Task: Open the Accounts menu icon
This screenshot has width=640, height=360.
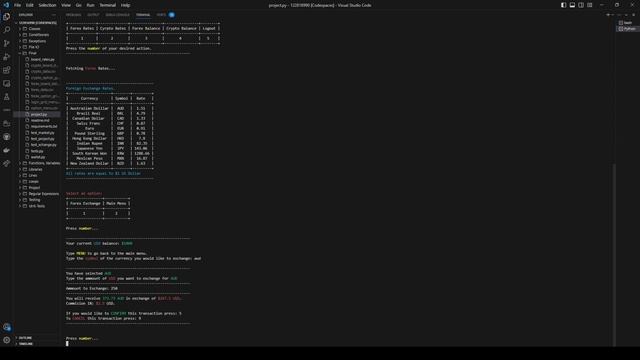Action: click(x=7, y=327)
